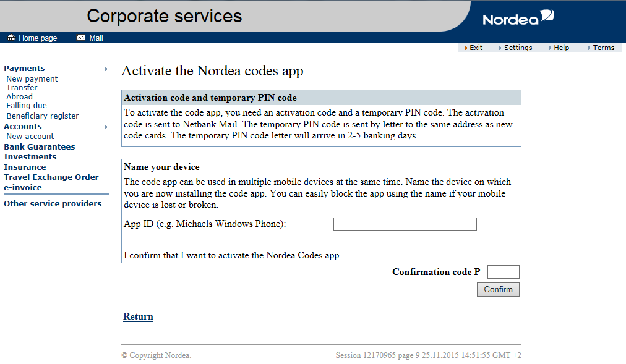
Task: Open the Terms link
Action: tap(604, 48)
